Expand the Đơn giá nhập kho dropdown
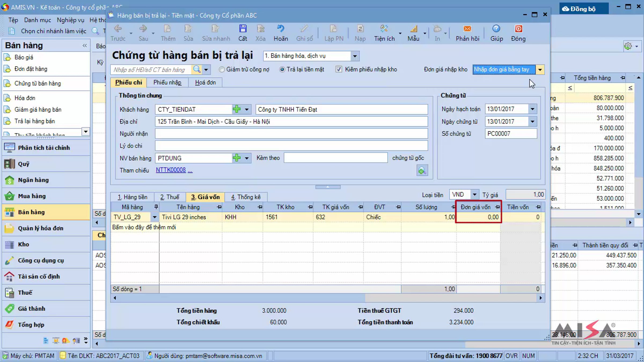 (540, 70)
